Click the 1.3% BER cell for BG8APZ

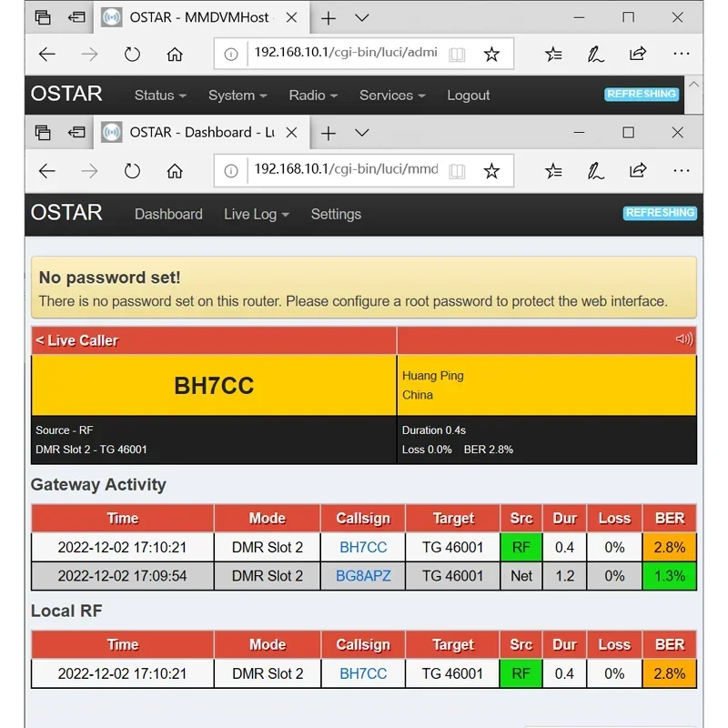[x=670, y=576]
